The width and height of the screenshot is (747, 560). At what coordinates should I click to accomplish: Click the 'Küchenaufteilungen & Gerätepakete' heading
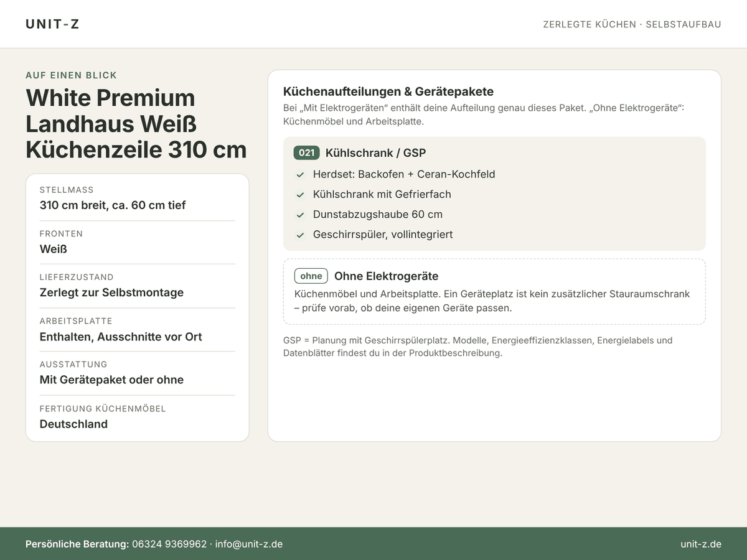388,91
